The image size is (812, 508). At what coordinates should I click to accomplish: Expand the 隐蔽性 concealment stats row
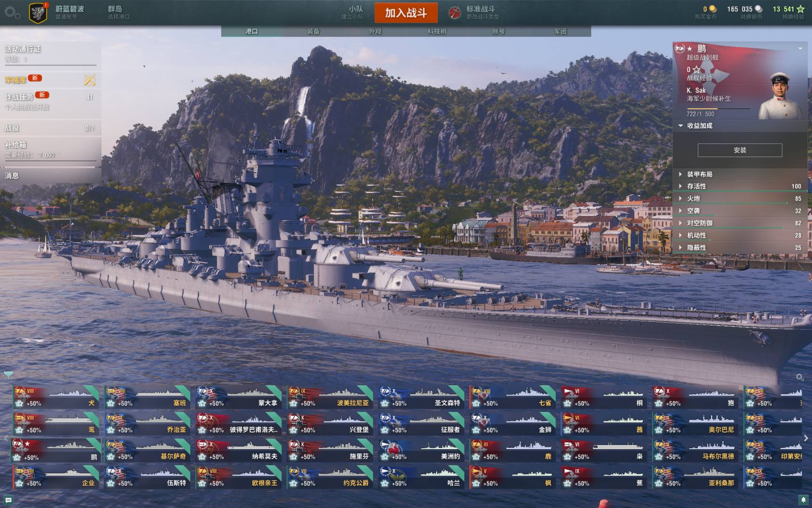(x=740, y=247)
